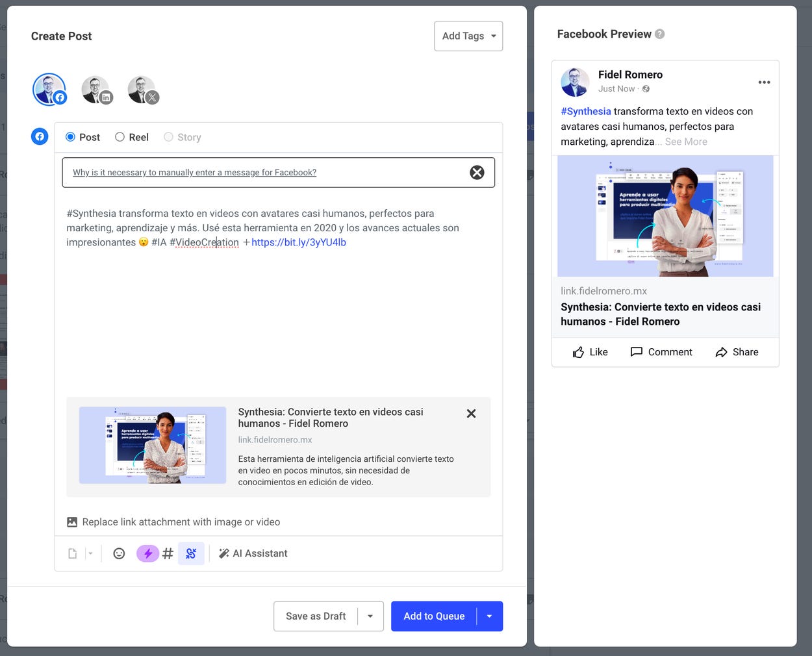Expand Save as Draft options arrow
Screen dimensions: 812x656
[370, 616]
